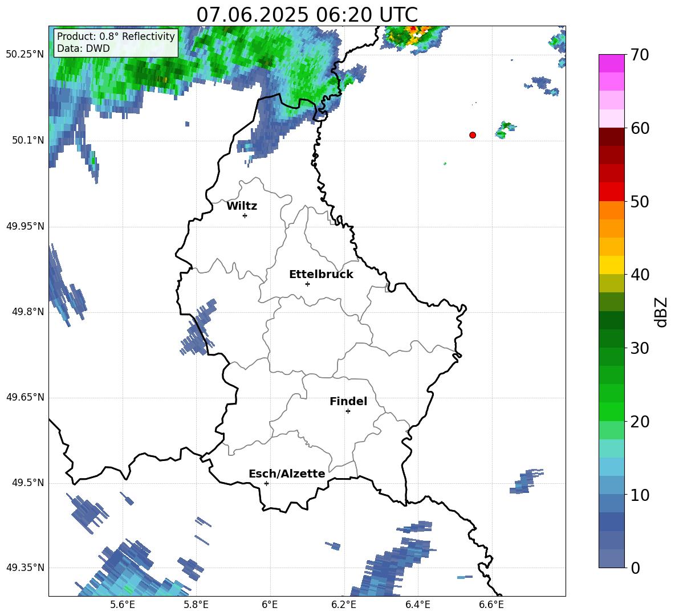This screenshot has width=675, height=616.
Task: Click the 6.6°E longitude label
Action: pyautogui.click(x=491, y=605)
